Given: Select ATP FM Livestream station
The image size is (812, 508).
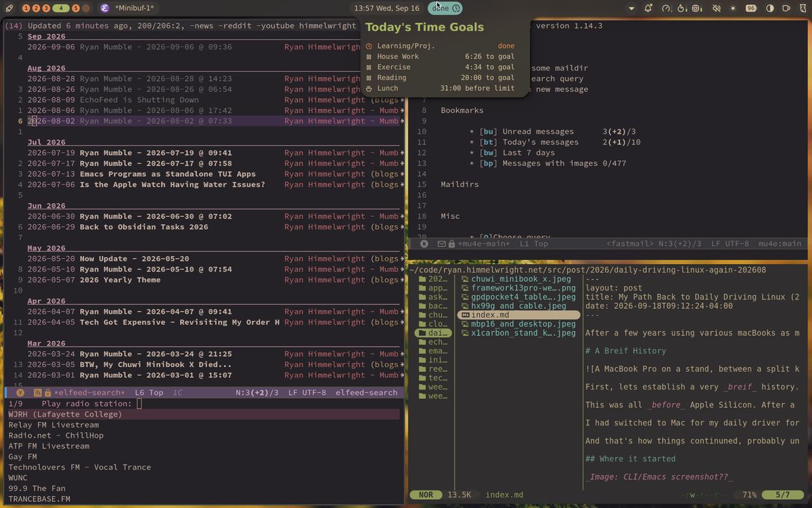Looking at the screenshot, I should tap(49, 446).
